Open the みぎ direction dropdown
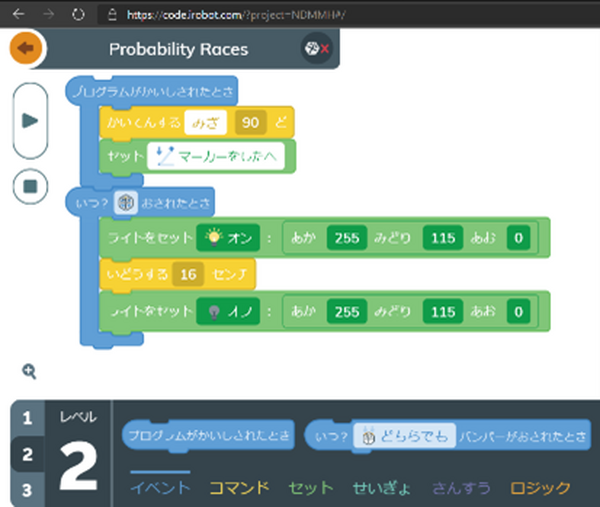The width and height of the screenshot is (600, 507). (x=206, y=123)
